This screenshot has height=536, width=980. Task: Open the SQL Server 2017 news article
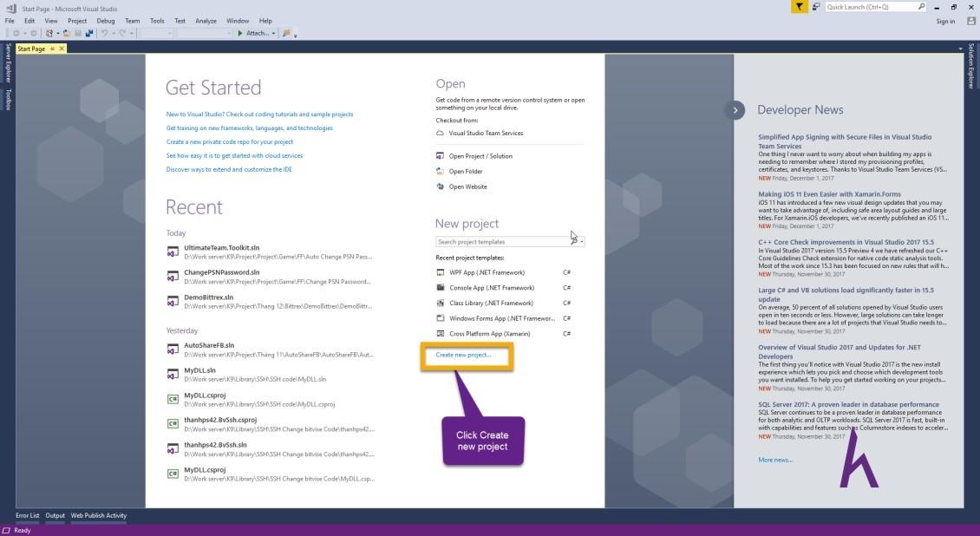click(848, 405)
